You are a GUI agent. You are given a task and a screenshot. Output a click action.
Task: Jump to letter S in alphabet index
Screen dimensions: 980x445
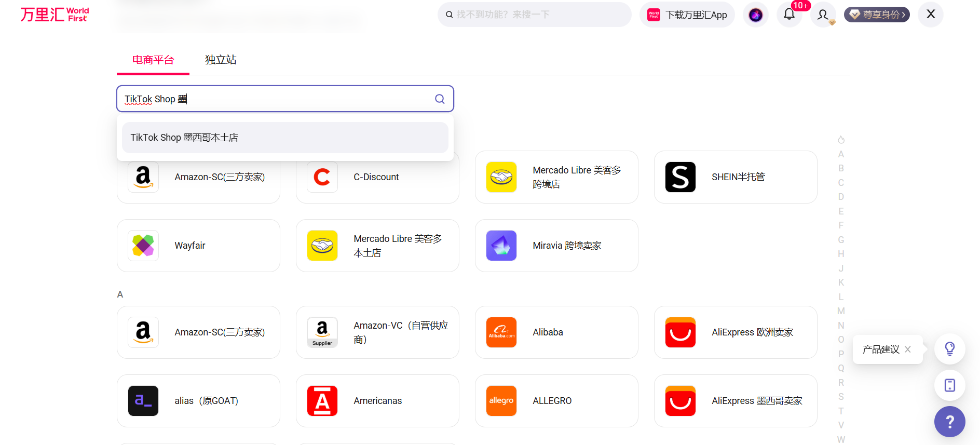[x=841, y=397]
